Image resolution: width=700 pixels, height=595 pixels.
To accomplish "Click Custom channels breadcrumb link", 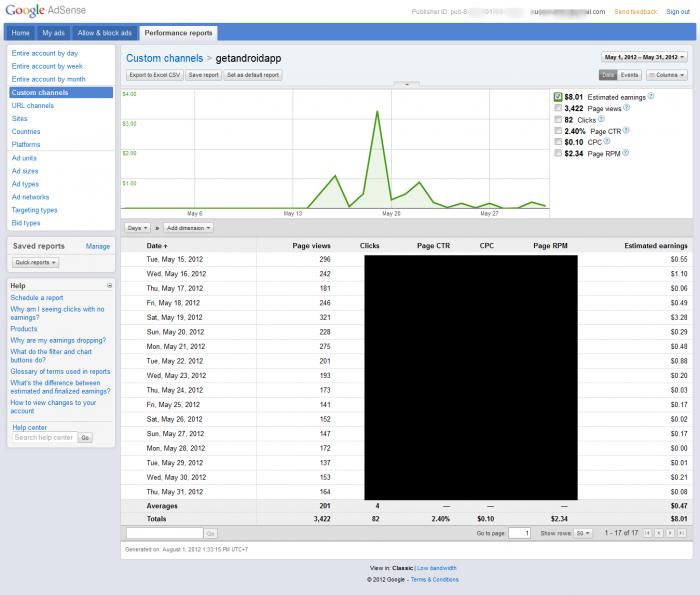I will (164, 58).
